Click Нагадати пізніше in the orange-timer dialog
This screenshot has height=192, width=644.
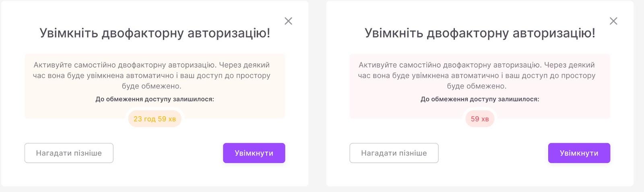69,153
